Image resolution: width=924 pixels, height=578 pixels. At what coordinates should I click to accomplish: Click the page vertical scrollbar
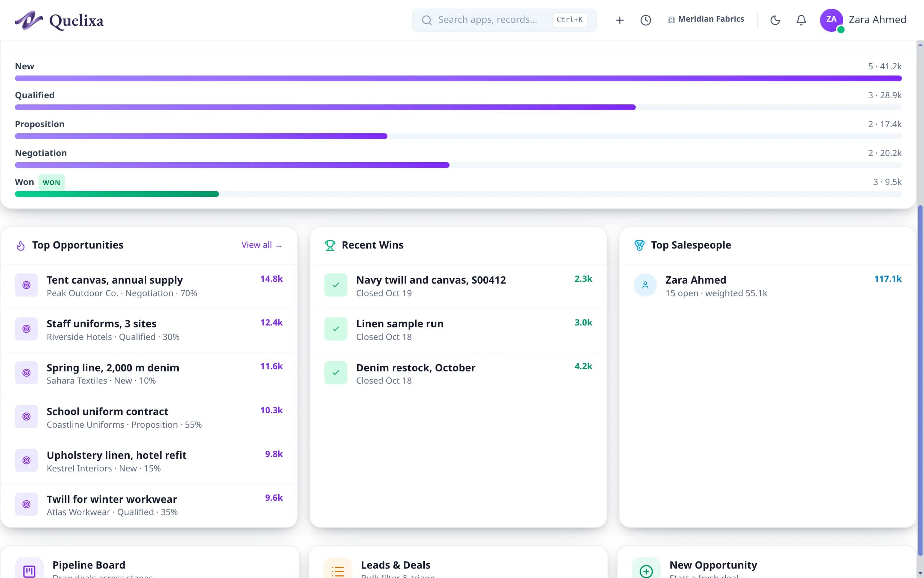pos(920,380)
